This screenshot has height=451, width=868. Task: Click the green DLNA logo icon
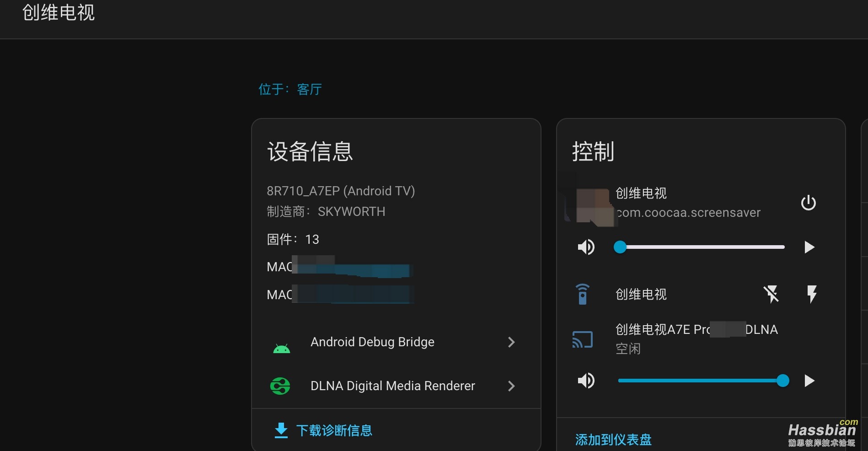pyautogui.click(x=280, y=386)
